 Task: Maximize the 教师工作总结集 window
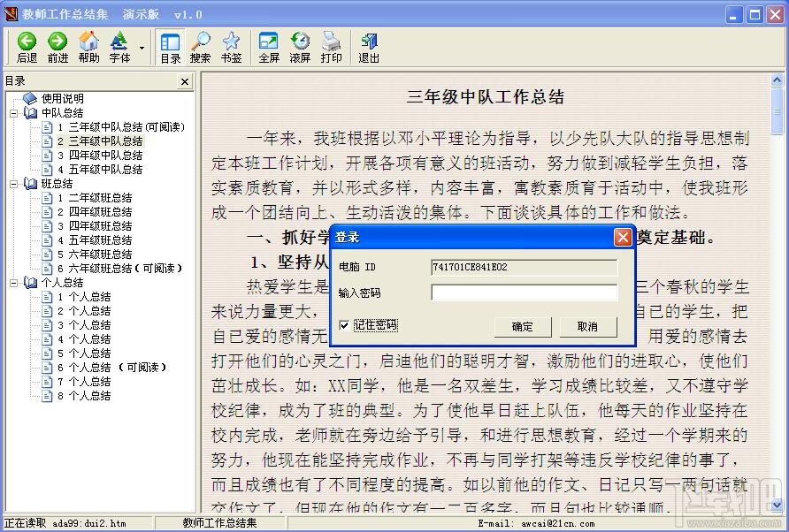[x=755, y=15]
